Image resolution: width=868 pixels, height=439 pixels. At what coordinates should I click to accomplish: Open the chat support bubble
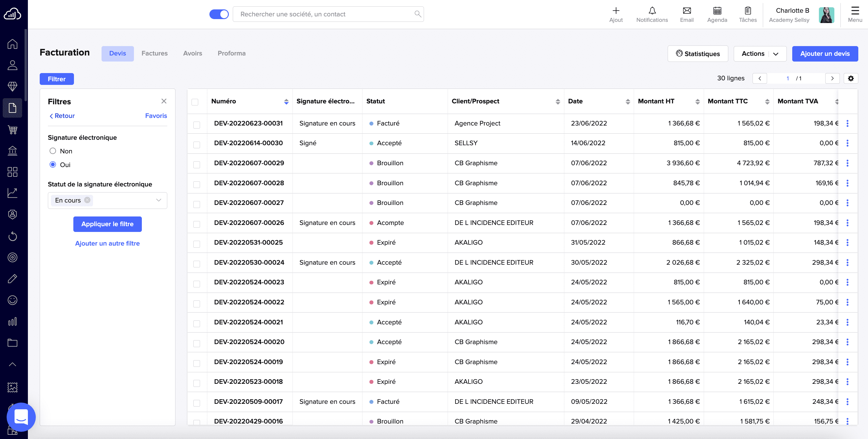[21, 417]
